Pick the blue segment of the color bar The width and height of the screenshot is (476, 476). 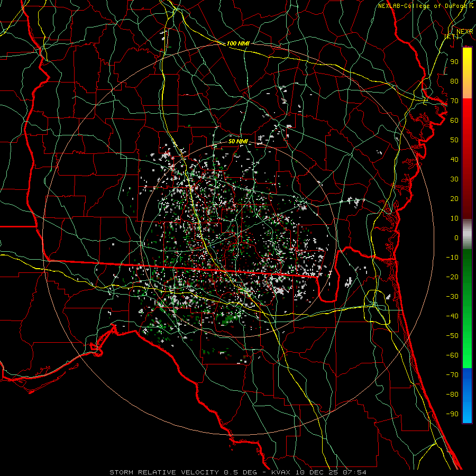[467, 395]
